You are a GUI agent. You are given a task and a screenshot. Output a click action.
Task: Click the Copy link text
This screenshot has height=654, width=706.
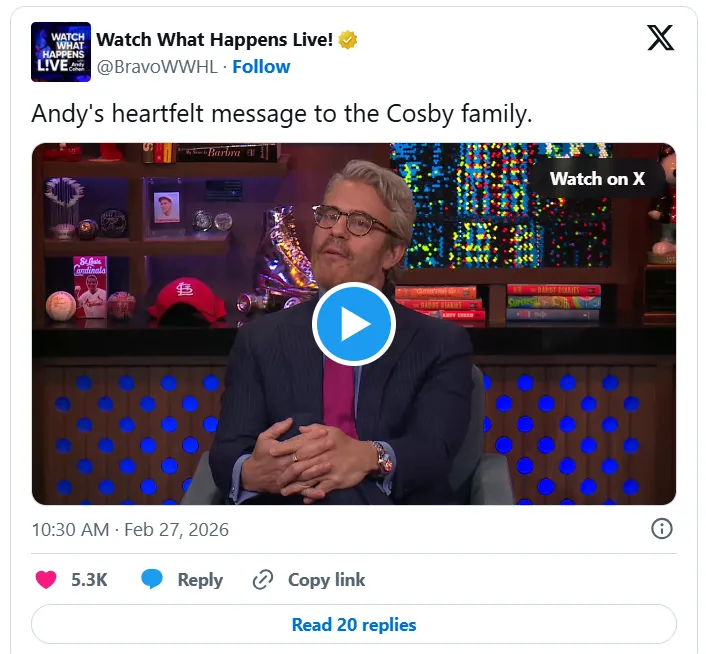(326, 580)
